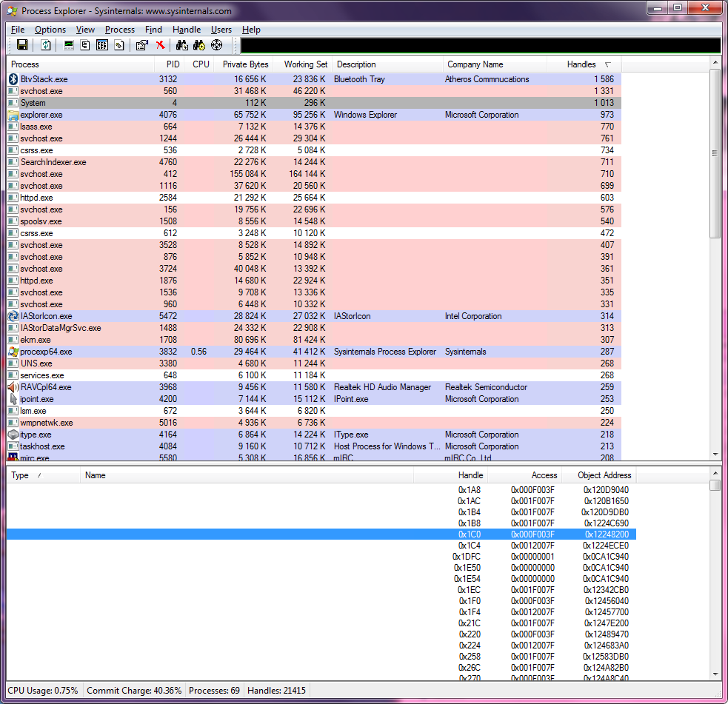
Task: Click the Commit Charge status bar entry
Action: click(134, 691)
